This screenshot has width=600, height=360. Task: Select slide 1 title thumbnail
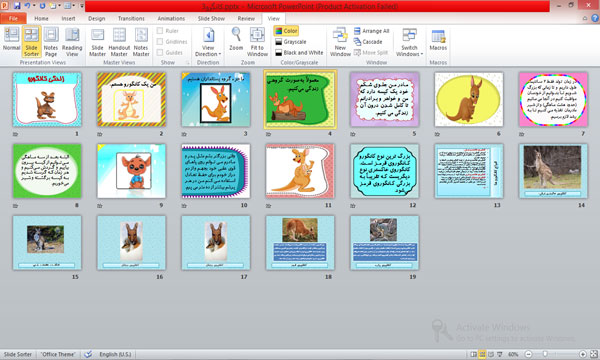47,99
